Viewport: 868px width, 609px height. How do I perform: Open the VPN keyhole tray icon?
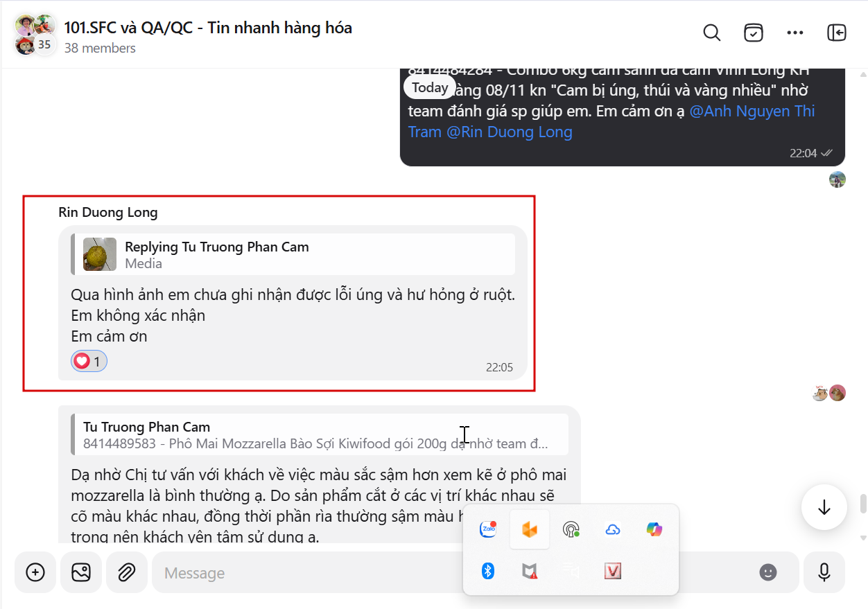tap(571, 530)
